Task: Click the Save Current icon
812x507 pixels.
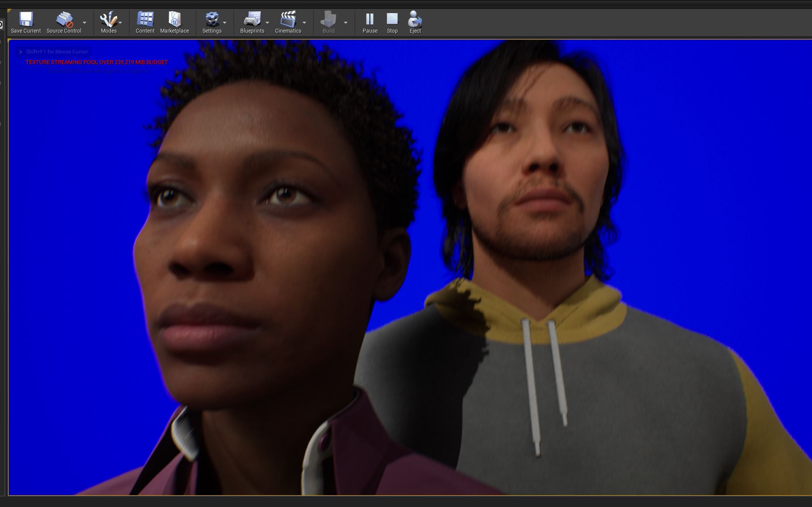Action: pos(26,20)
